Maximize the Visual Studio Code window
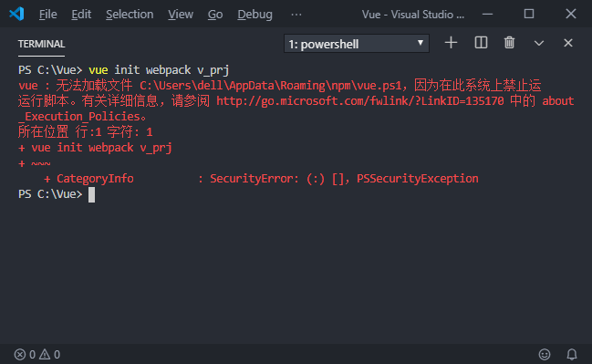 529,14
